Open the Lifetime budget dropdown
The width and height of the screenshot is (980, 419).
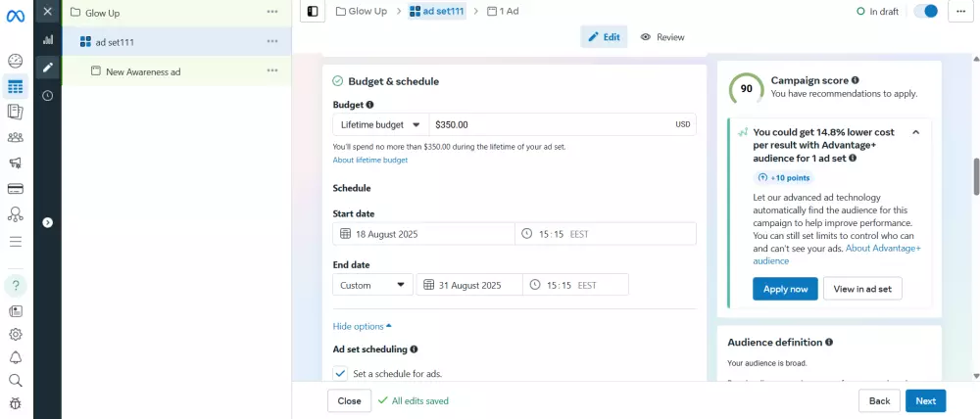(380, 124)
